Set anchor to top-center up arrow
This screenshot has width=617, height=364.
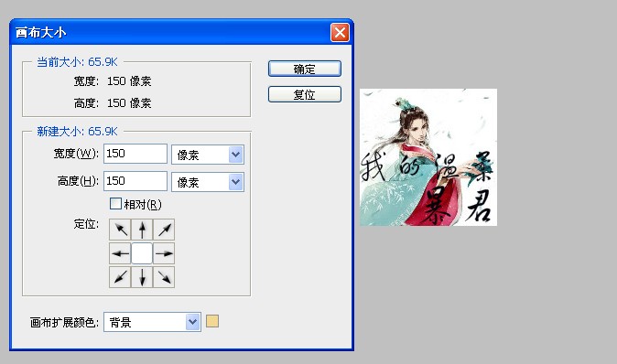point(142,230)
